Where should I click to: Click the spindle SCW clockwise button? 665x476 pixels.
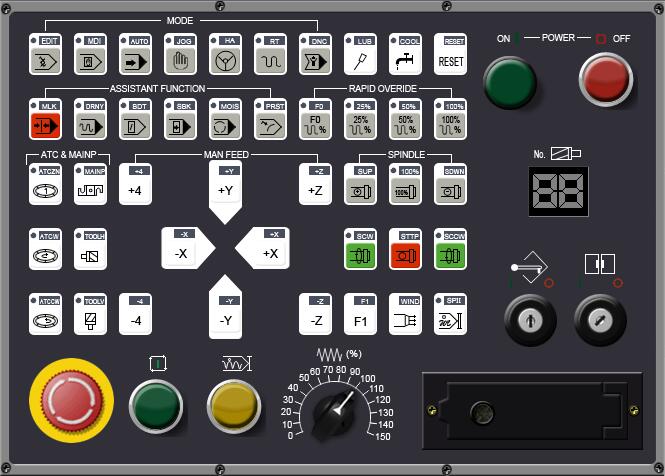click(x=360, y=249)
